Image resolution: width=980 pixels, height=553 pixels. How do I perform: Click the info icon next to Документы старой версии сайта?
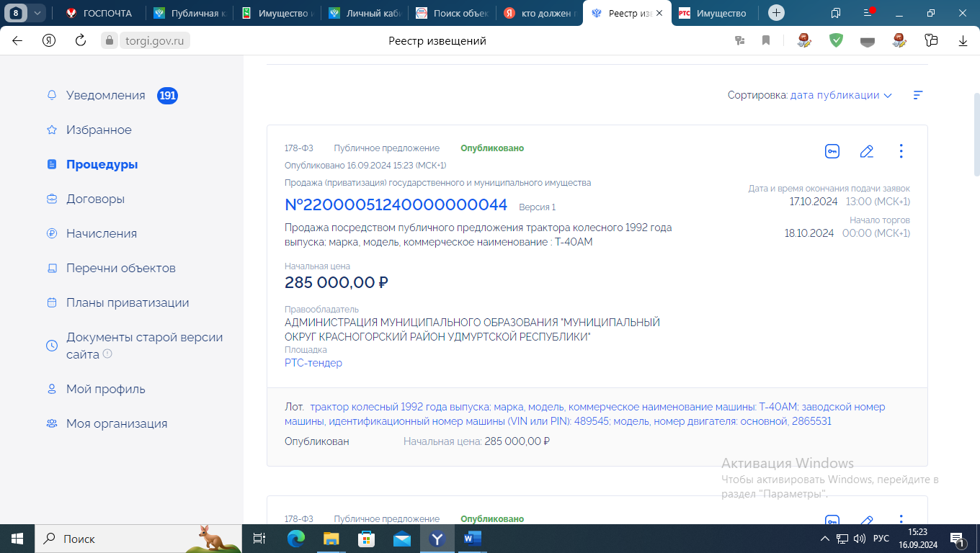click(x=107, y=354)
